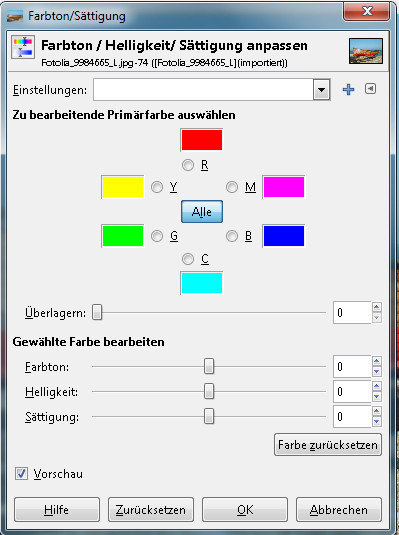This screenshot has height=535, width=399.
Task: Open the small presets menu arrow icon
Action: click(x=370, y=89)
